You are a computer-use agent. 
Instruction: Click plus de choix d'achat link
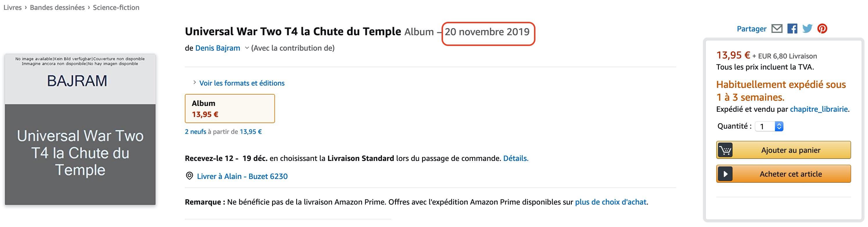(x=610, y=202)
